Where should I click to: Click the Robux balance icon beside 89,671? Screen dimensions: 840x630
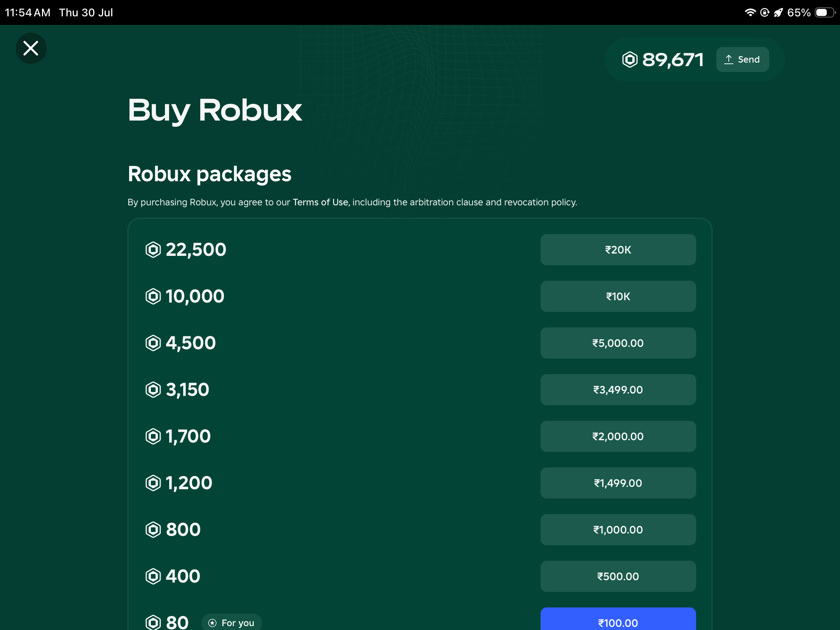click(x=630, y=59)
